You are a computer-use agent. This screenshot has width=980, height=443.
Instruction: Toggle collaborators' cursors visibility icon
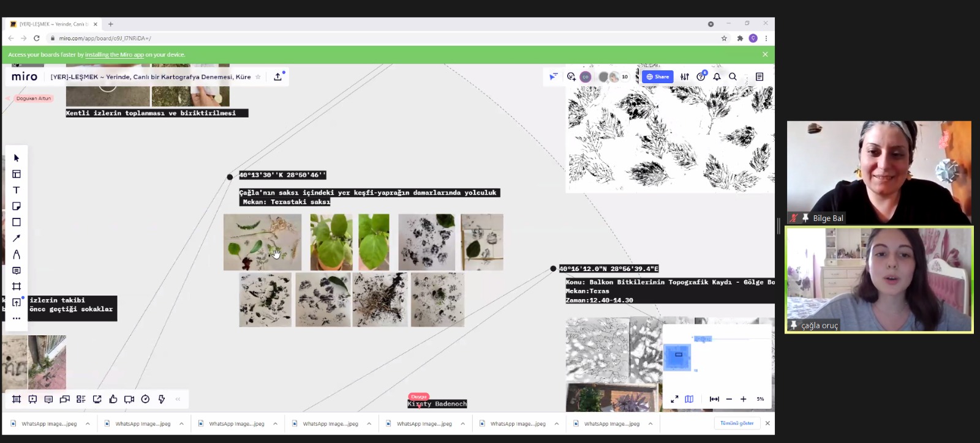click(x=553, y=76)
